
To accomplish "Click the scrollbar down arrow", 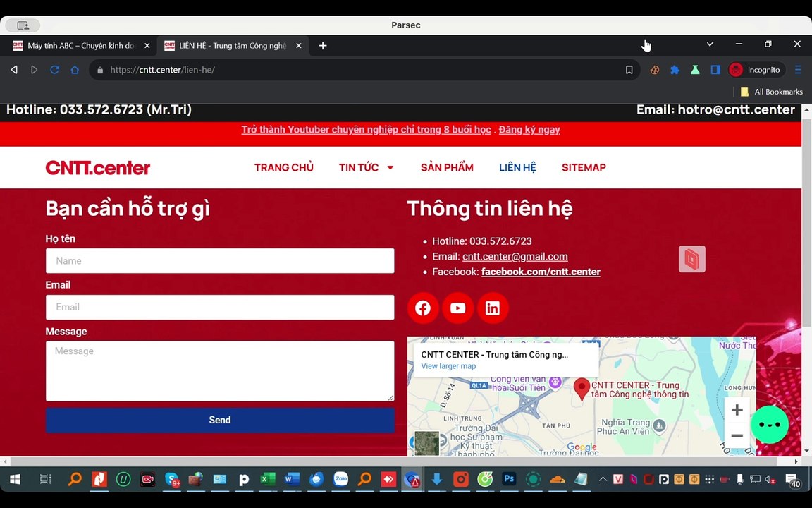I will pos(806,451).
